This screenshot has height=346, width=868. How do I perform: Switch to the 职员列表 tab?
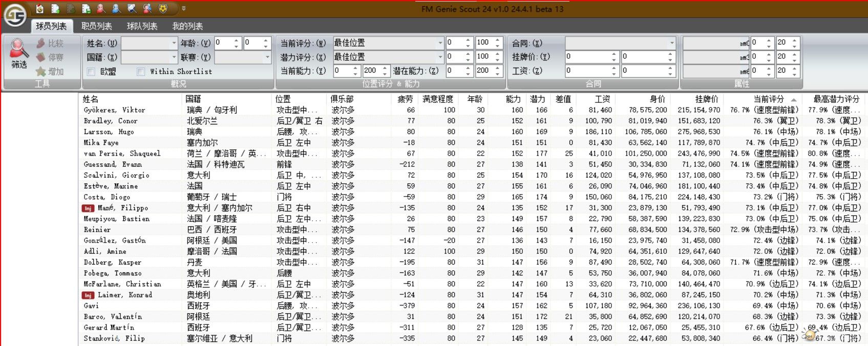click(x=96, y=26)
